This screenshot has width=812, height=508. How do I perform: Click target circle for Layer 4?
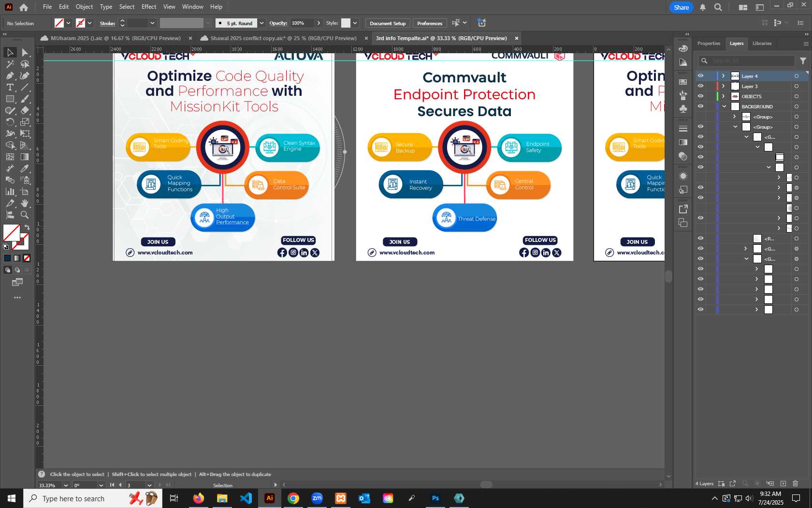coord(796,76)
